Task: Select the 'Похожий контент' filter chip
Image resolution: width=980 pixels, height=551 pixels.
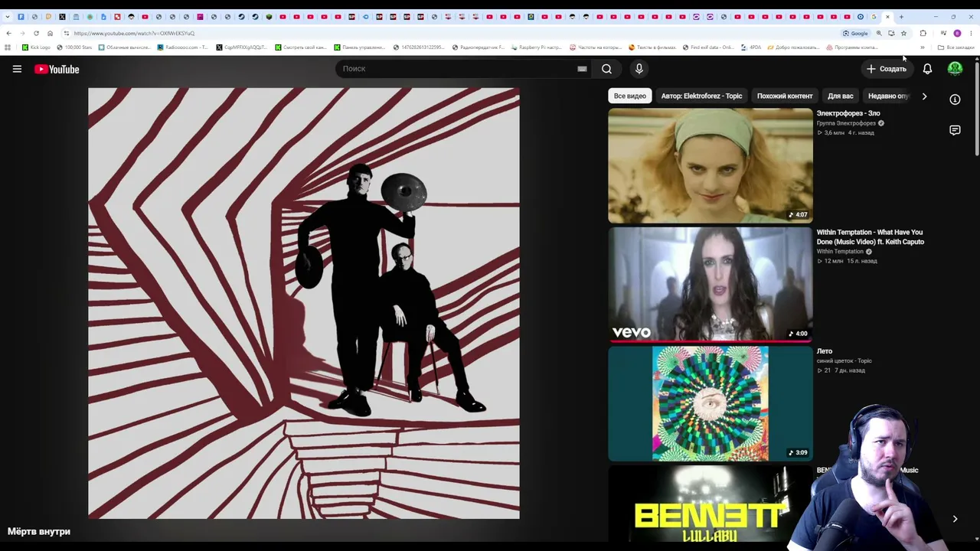Action: (x=785, y=96)
